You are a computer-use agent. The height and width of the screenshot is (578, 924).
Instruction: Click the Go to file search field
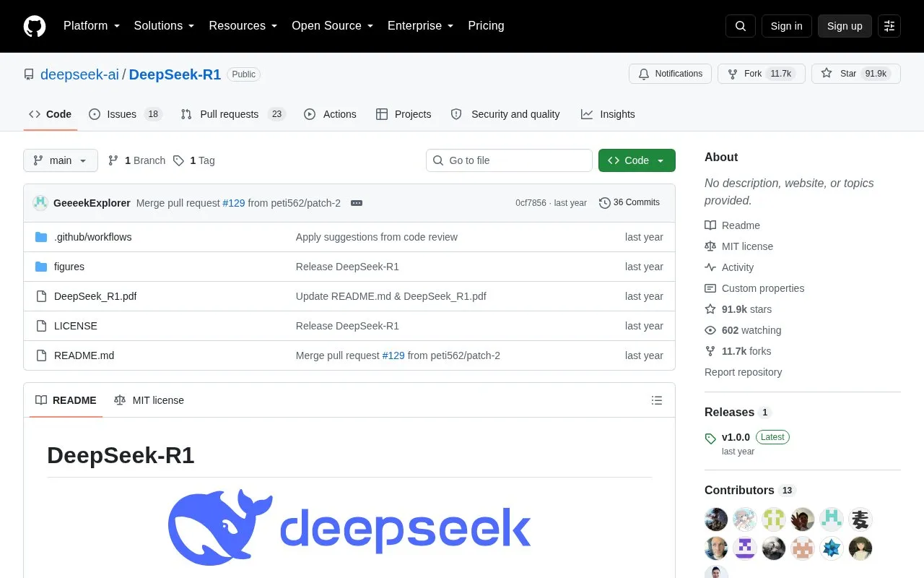click(x=509, y=160)
